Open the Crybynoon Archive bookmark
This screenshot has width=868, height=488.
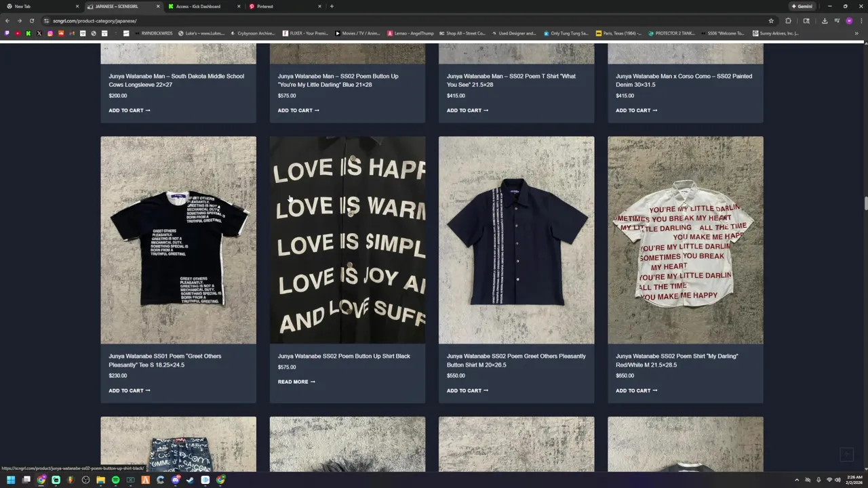pyautogui.click(x=252, y=33)
